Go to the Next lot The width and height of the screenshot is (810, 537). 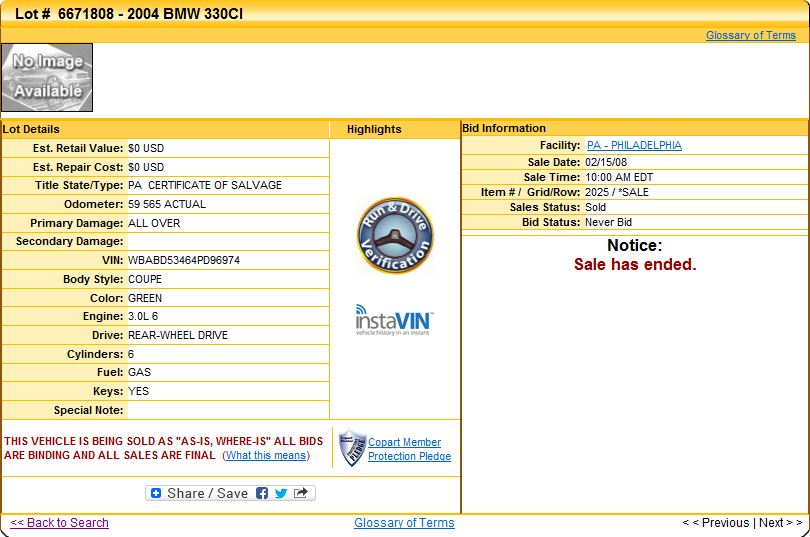coord(776,523)
